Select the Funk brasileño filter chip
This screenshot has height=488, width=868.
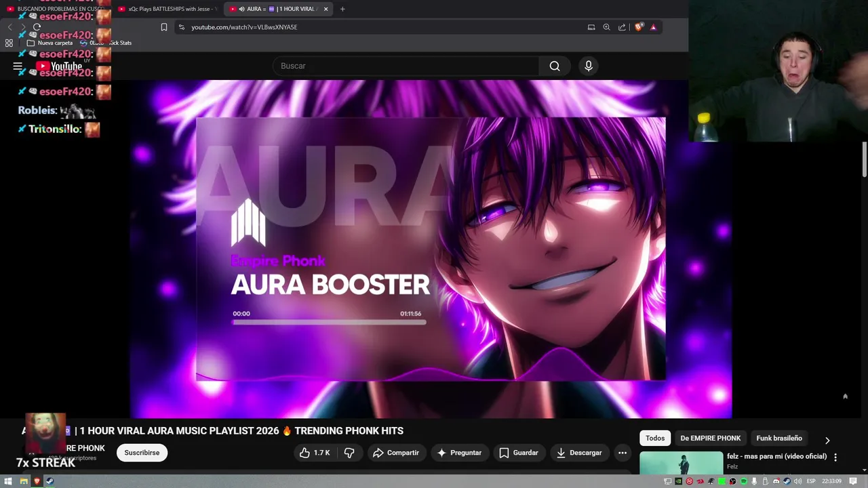[779, 438]
